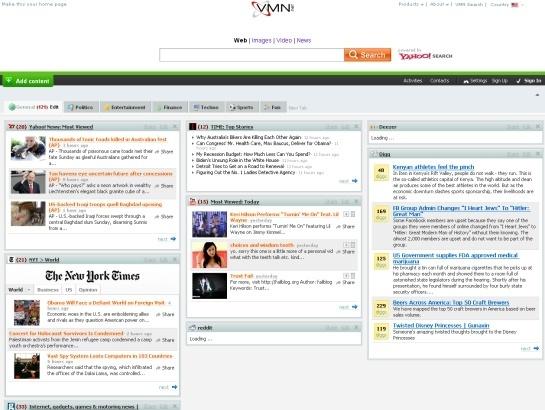Share the Trust Fall video
This screenshot has height=410, width=545.
click(x=345, y=282)
